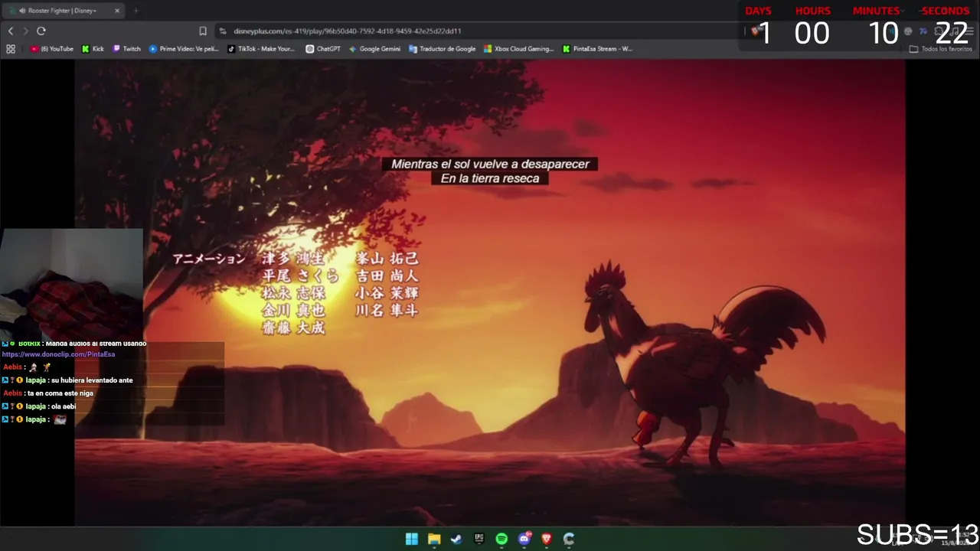The width and height of the screenshot is (980, 551).
Task: Open the site information icon beside the URL
Action: pyautogui.click(x=223, y=31)
